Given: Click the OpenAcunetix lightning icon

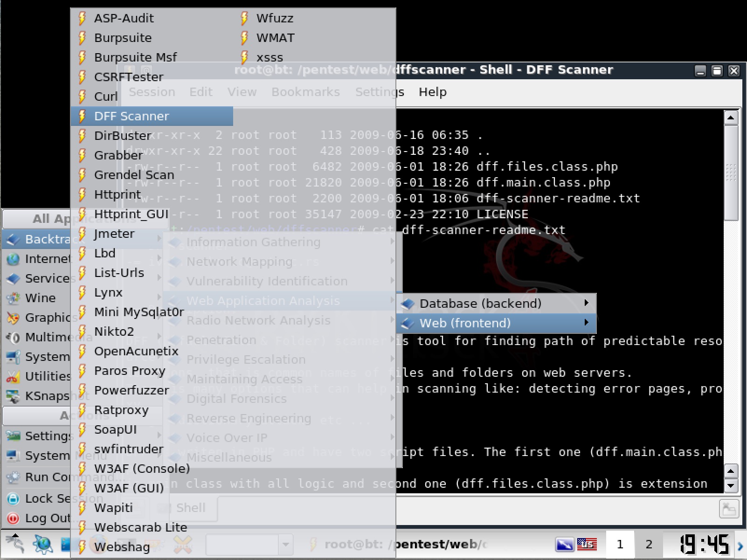Looking at the screenshot, I should pyautogui.click(x=83, y=351).
